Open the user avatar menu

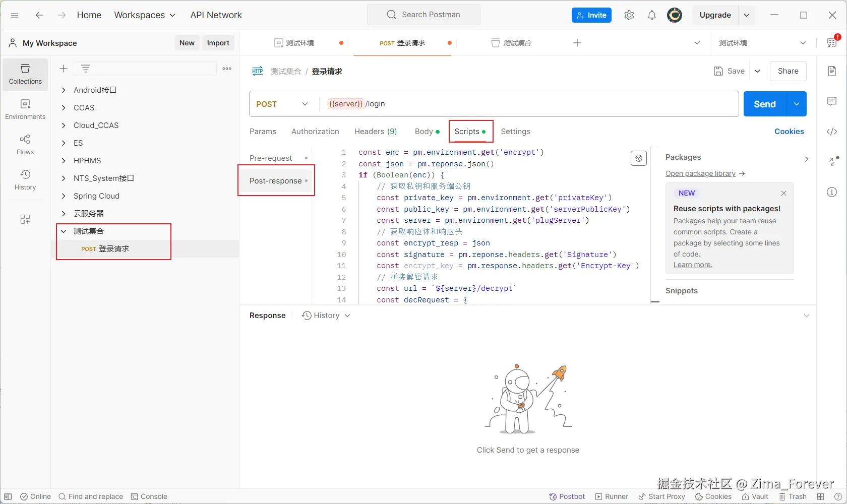point(675,15)
